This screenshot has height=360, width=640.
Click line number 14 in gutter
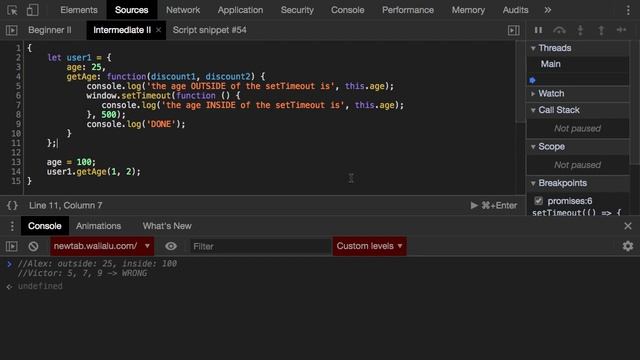point(16,172)
